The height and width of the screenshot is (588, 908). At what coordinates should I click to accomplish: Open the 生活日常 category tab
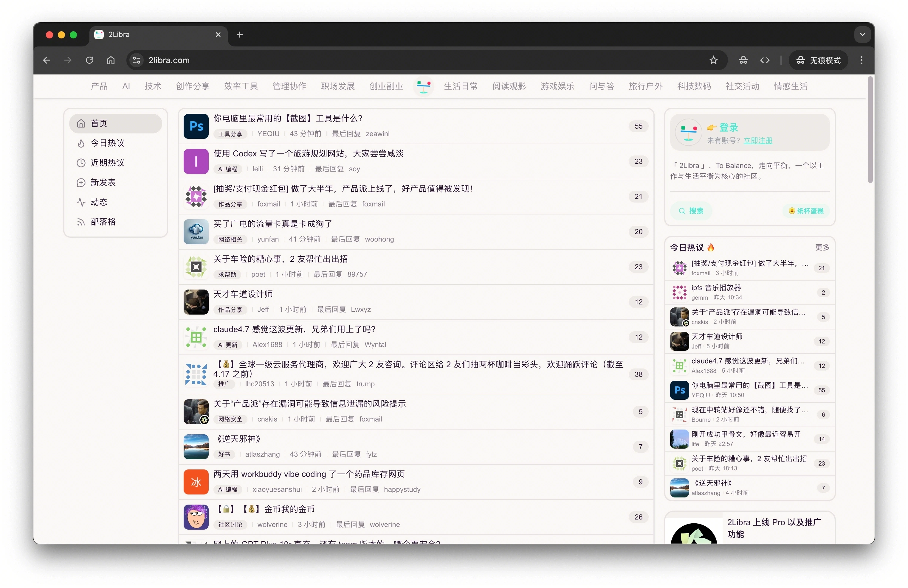461,86
